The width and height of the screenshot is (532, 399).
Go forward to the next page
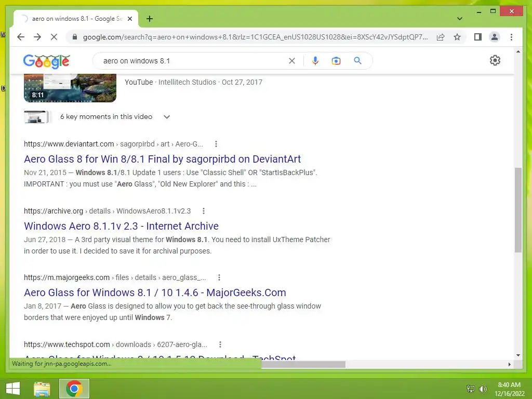[x=37, y=37]
